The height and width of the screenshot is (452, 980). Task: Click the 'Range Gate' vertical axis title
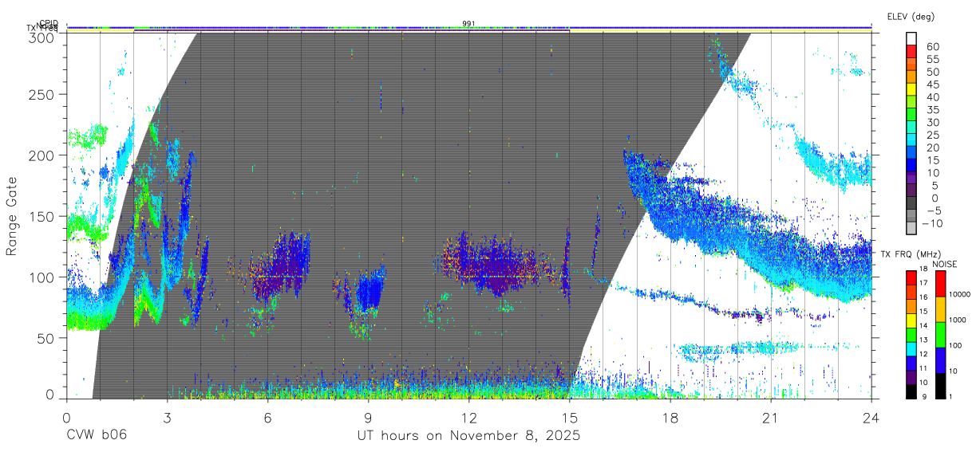(x=12, y=216)
